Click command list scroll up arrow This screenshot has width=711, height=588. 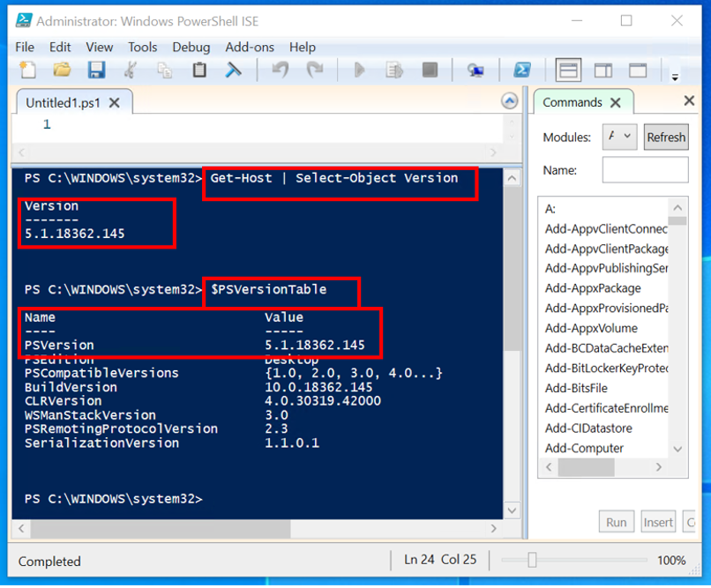[677, 208]
